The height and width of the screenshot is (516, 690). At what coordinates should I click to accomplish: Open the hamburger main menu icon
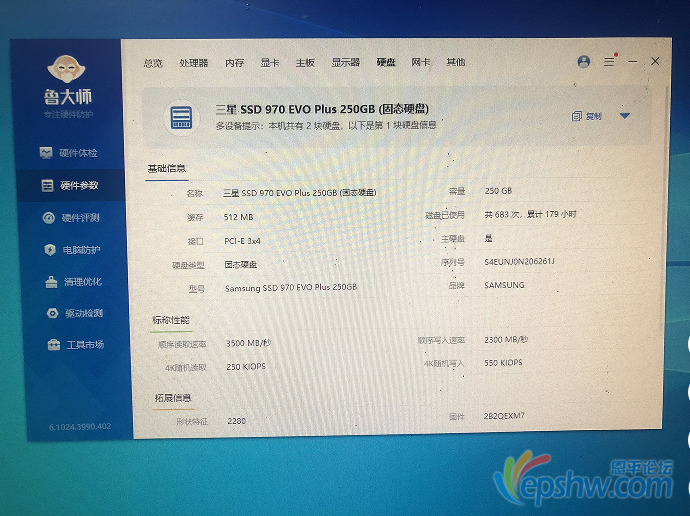click(x=609, y=62)
